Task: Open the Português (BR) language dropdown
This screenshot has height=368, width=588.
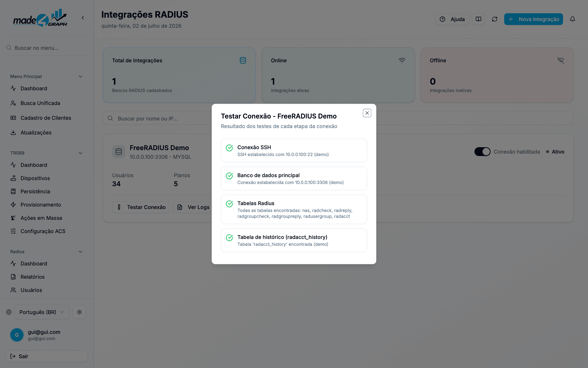Action: (42, 312)
